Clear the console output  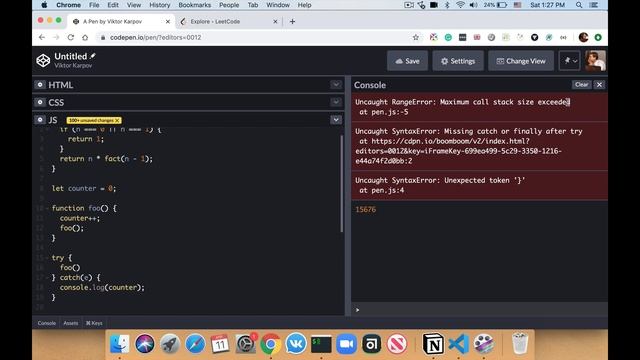(x=581, y=84)
